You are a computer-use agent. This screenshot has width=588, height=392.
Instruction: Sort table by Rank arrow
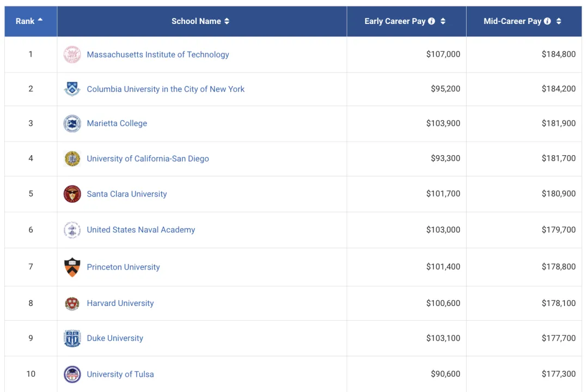pyautogui.click(x=40, y=20)
